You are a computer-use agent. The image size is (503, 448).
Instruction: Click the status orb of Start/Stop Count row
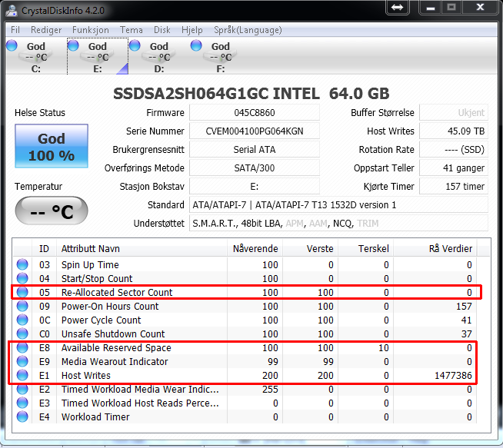[22, 278]
